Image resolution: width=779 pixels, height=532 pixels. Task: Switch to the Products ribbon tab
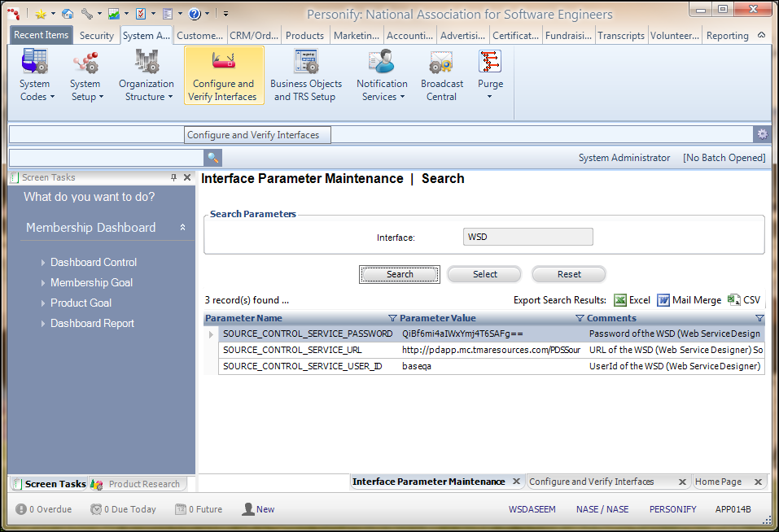304,36
